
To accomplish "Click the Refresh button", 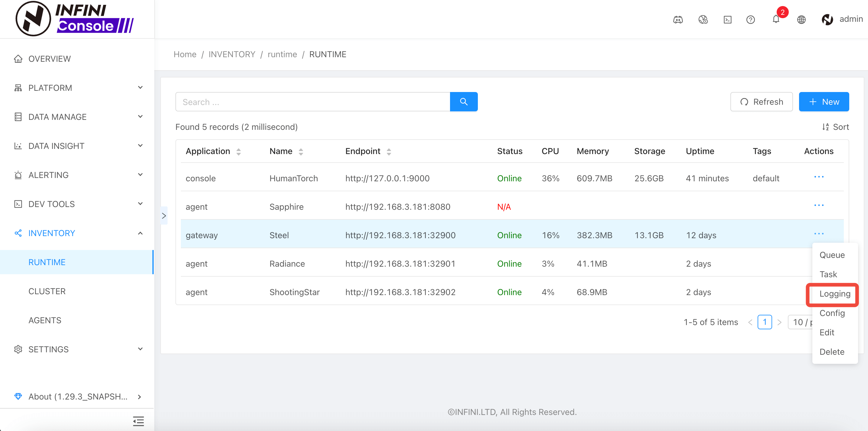I will [761, 101].
